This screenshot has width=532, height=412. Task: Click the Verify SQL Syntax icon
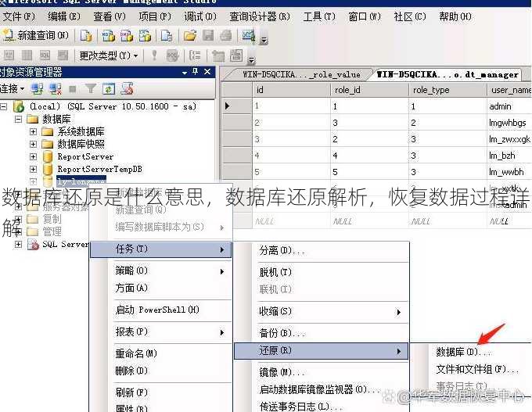(172, 55)
